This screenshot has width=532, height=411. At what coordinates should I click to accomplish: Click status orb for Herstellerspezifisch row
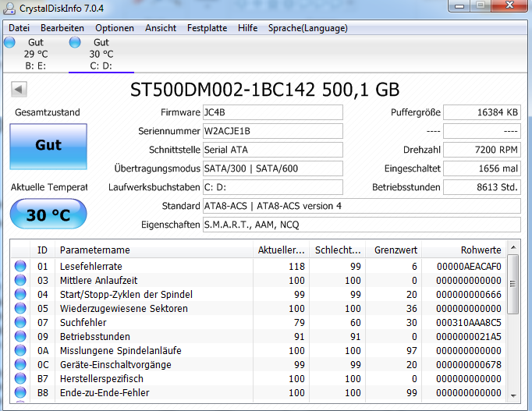tap(20, 378)
